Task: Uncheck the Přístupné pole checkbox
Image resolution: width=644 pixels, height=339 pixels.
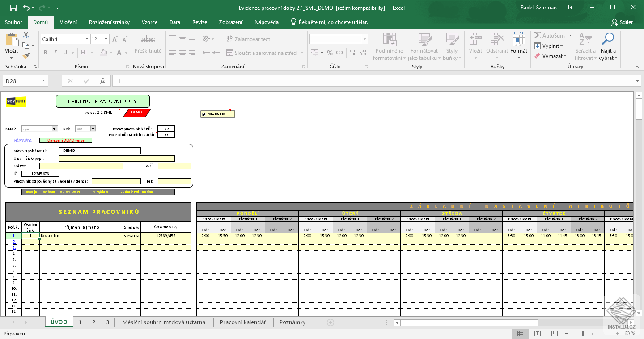Action: click(205, 113)
